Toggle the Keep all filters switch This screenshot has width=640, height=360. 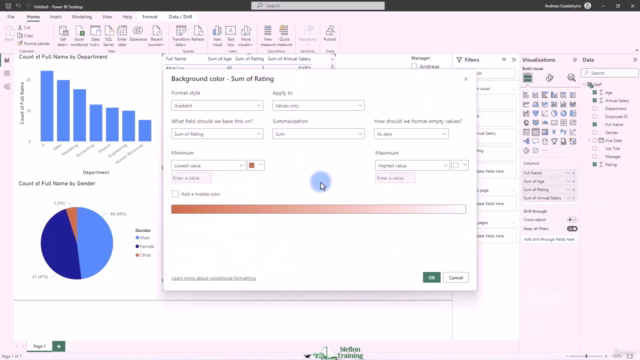coord(572,229)
